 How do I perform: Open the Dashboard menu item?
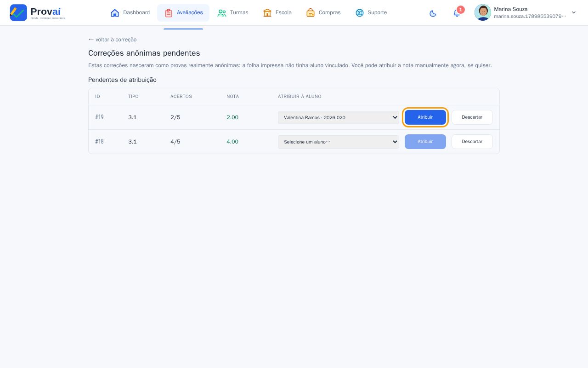[x=130, y=13]
